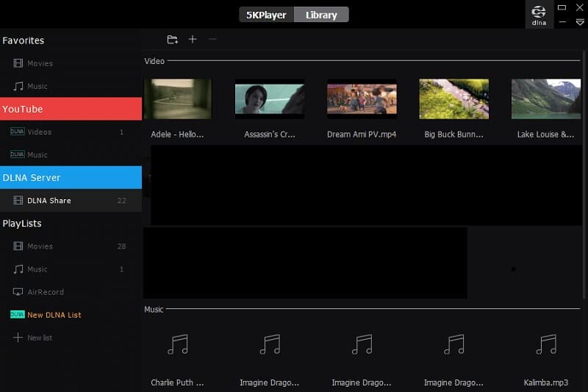Click the library vertical scrollbar
Viewport: 588px width, 392px height.
click(584, 174)
